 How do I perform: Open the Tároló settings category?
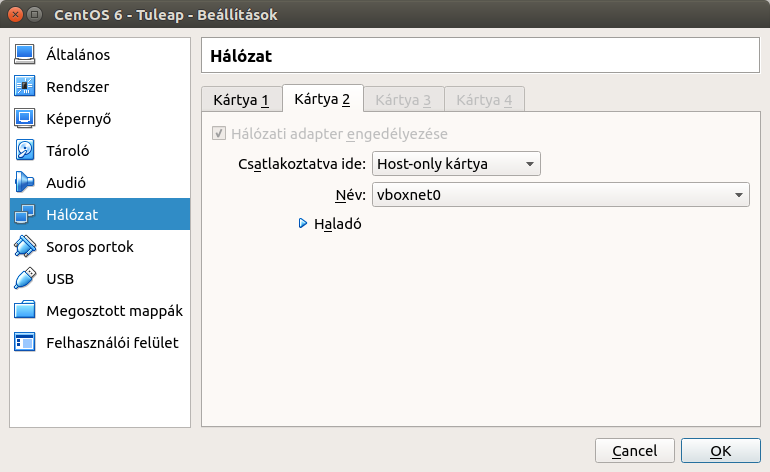click(100, 150)
